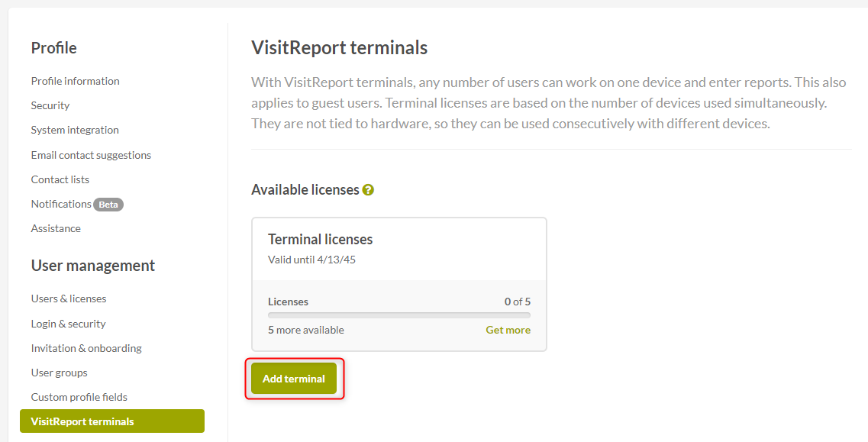Select the Assistance section
Viewport: 868px width, 442px height.
(x=56, y=228)
